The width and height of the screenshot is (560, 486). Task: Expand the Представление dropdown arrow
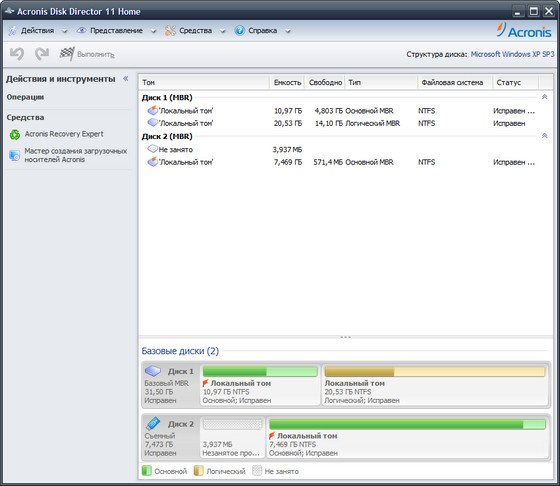(154, 31)
